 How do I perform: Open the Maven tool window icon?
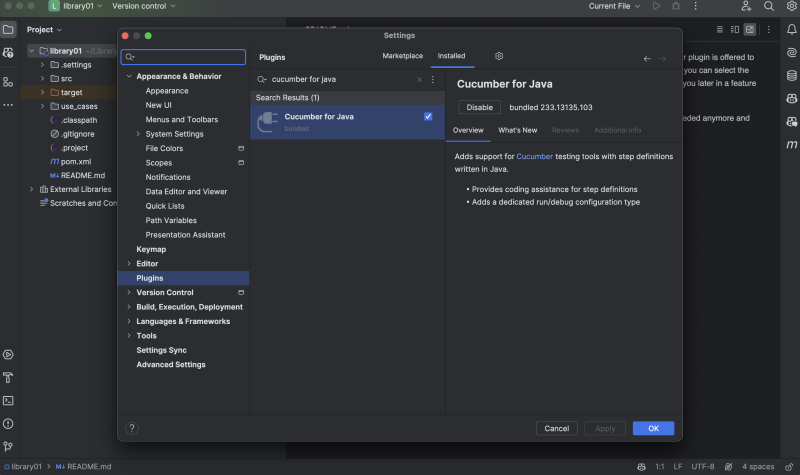coord(791,144)
